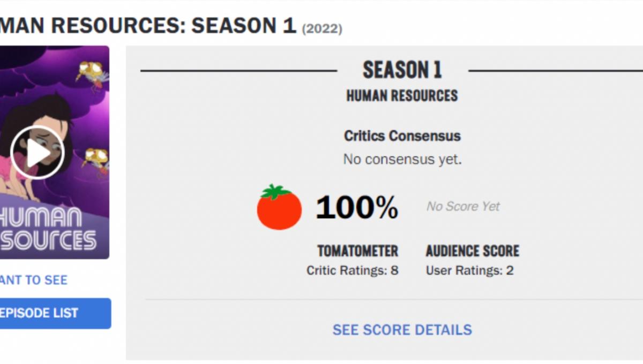643x364 pixels.
Task: Select the AUDIENCE SCORE label
Action: click(x=472, y=251)
